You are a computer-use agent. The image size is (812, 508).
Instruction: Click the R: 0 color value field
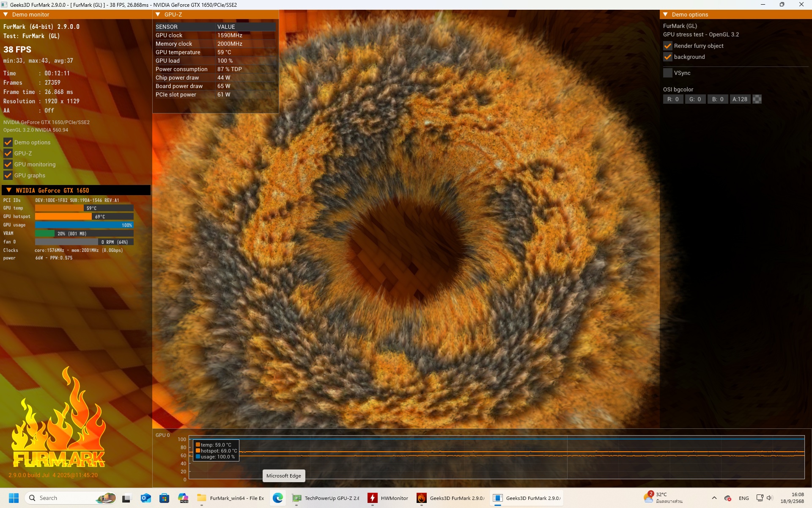[673, 99]
